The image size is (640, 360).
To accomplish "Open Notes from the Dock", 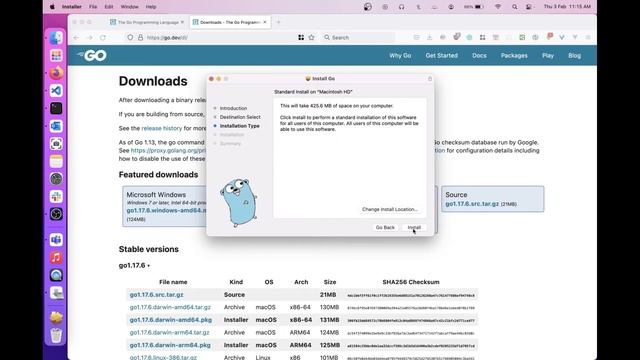I will [x=56, y=161].
